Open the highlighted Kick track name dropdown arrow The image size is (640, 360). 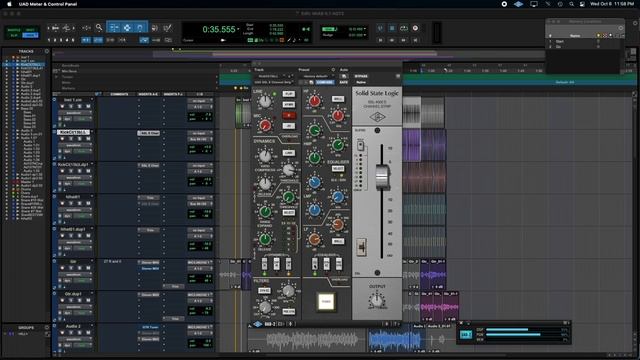tap(91, 132)
